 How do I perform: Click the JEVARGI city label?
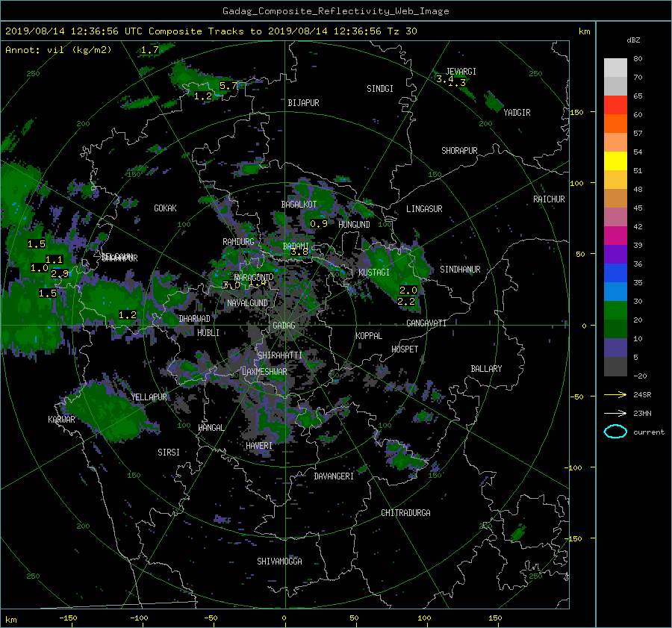tap(461, 72)
